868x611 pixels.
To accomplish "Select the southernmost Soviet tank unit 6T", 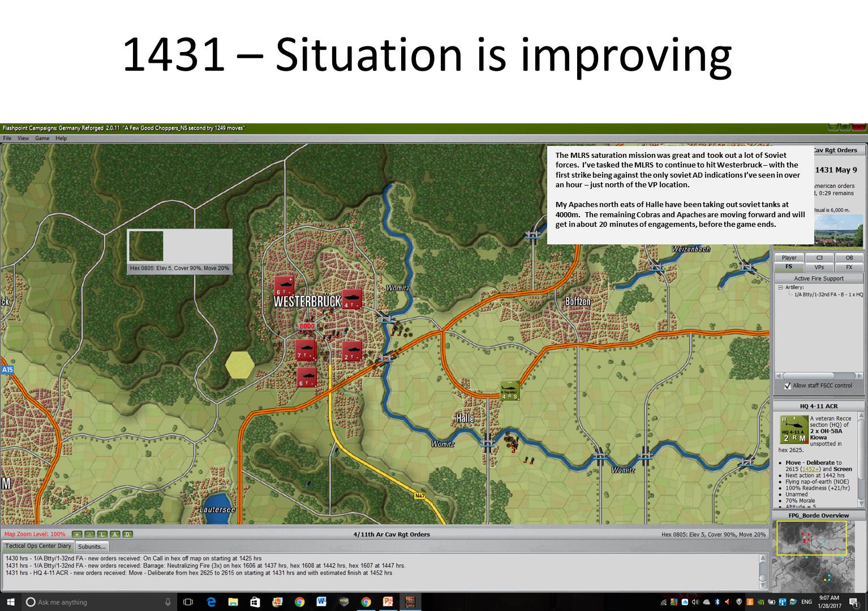I will 307,377.
